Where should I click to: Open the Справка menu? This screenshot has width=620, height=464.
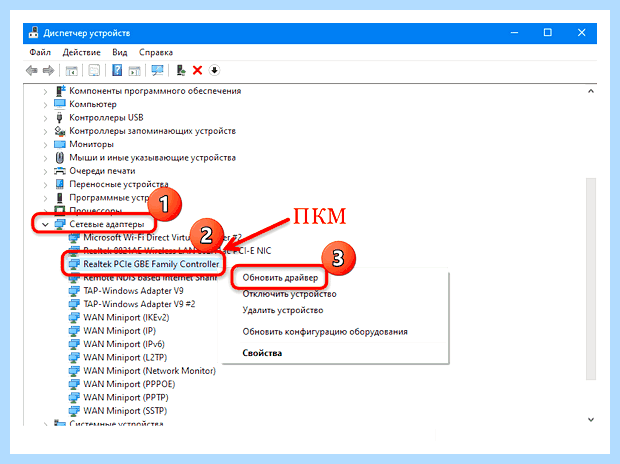click(156, 52)
